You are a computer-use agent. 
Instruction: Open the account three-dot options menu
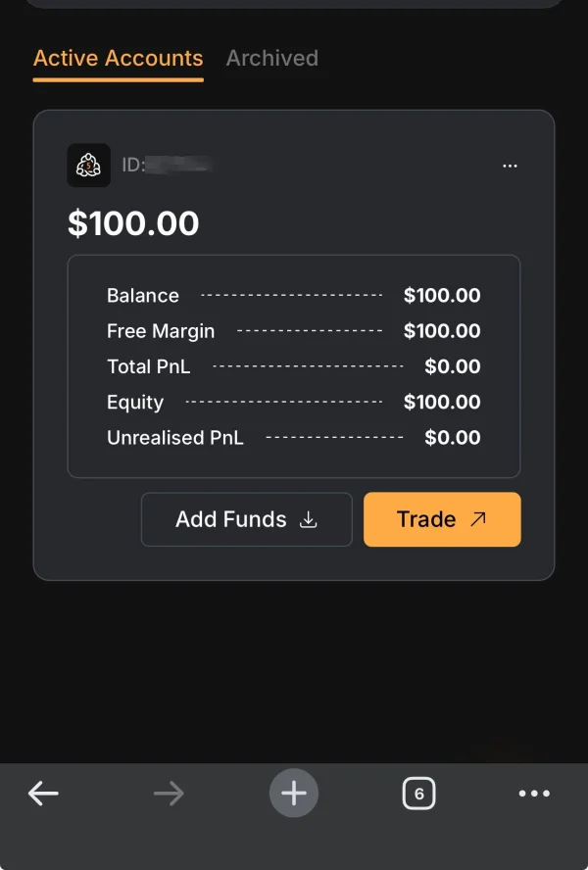[510, 167]
